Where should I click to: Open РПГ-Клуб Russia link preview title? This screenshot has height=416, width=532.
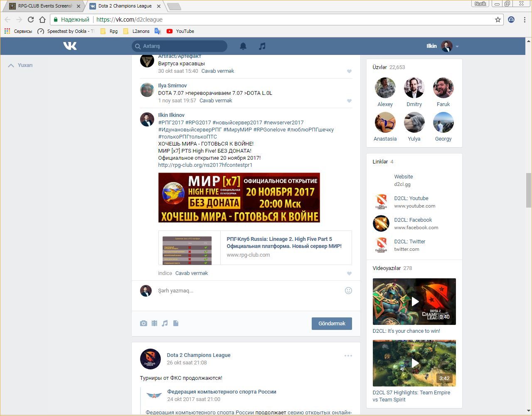click(x=284, y=243)
